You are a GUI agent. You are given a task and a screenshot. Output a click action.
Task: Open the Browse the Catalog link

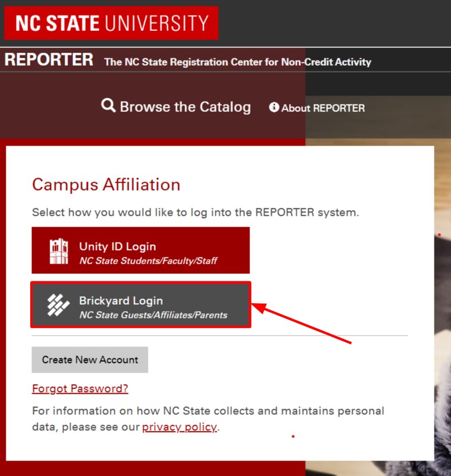[x=185, y=107]
